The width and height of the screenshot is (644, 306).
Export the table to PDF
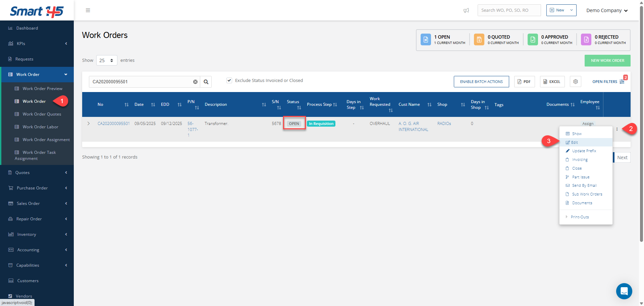(x=524, y=82)
